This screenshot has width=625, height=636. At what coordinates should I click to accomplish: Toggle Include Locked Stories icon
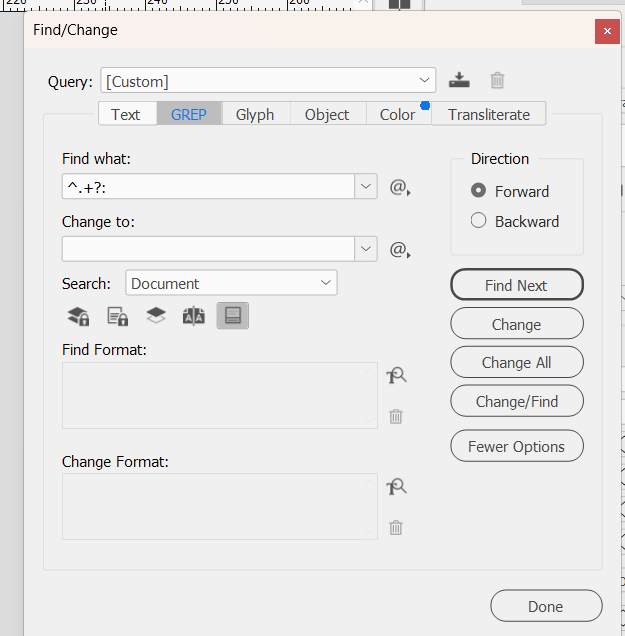(117, 317)
